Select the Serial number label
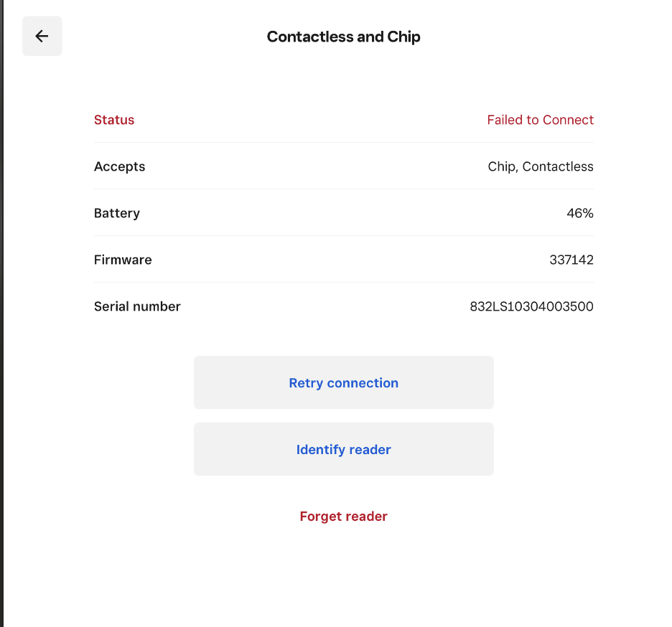The height and width of the screenshot is (627, 672). click(x=137, y=306)
